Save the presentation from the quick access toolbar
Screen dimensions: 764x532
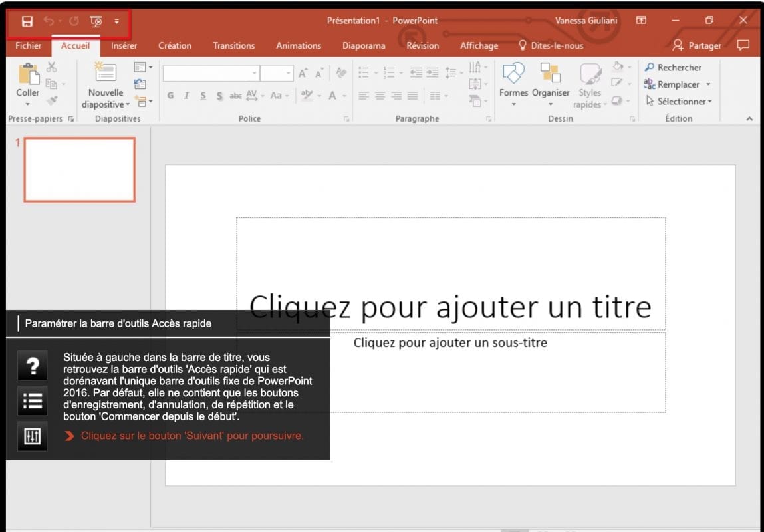pos(27,21)
